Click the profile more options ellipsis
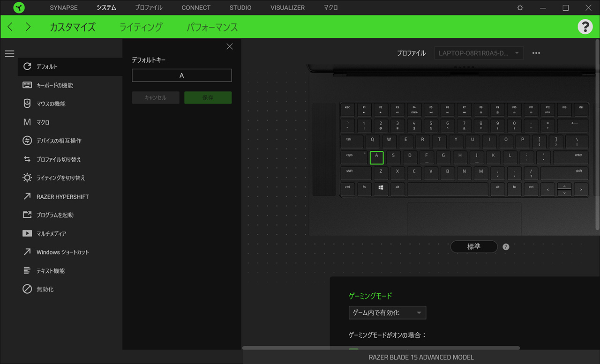Image resolution: width=600 pixels, height=364 pixels. pos(536,53)
